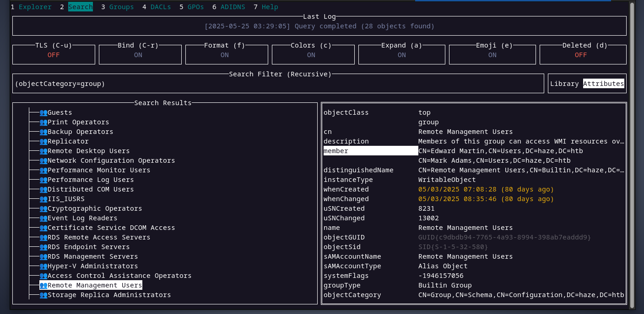Click the Event Log Readers group icon
The width and height of the screenshot is (644, 314).
(43, 218)
